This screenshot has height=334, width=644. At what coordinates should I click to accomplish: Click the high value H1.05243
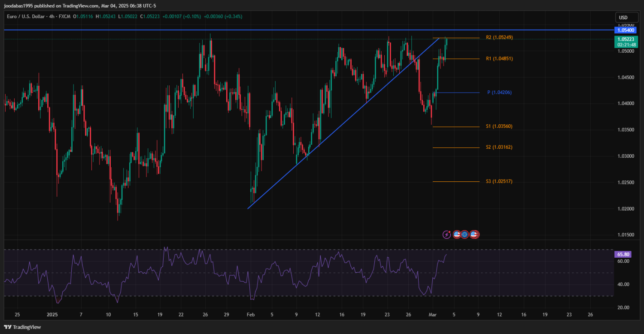[106, 16]
